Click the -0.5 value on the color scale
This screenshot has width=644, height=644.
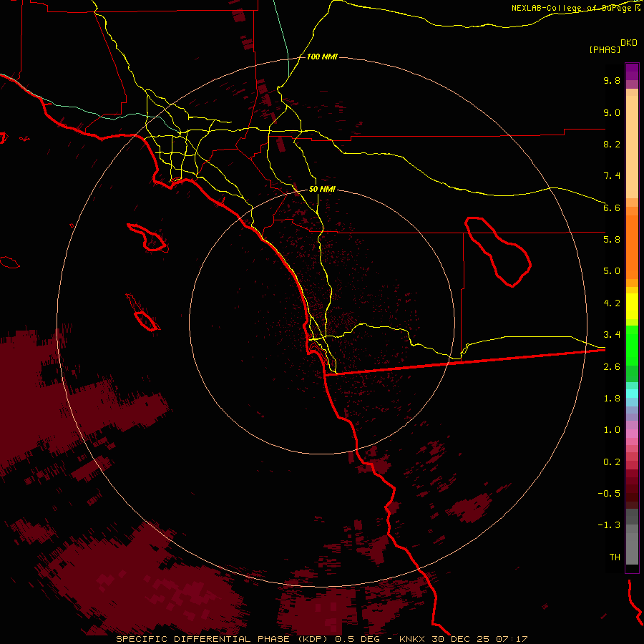[609, 494]
